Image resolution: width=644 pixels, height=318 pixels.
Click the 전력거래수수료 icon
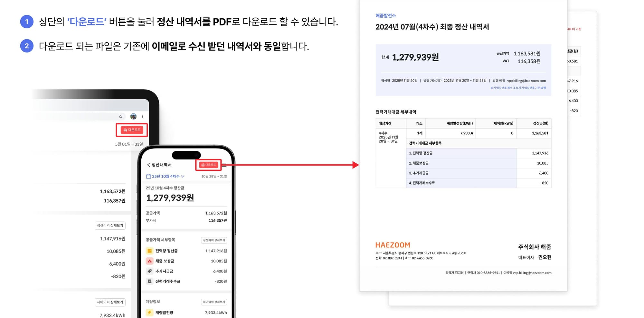pos(149,281)
